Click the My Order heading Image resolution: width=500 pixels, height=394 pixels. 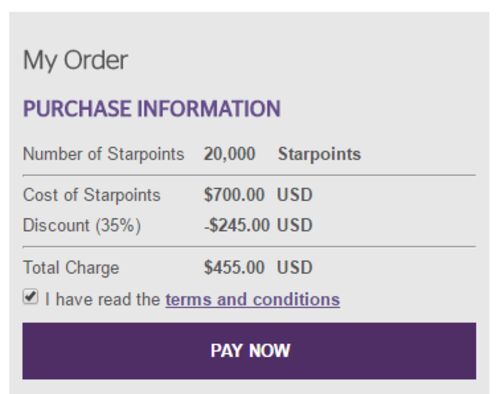coord(75,61)
